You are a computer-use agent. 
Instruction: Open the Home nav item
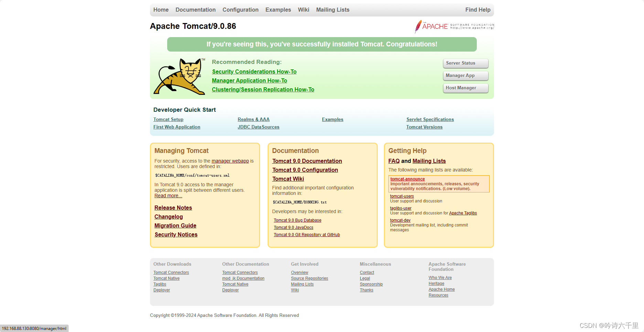(x=161, y=10)
